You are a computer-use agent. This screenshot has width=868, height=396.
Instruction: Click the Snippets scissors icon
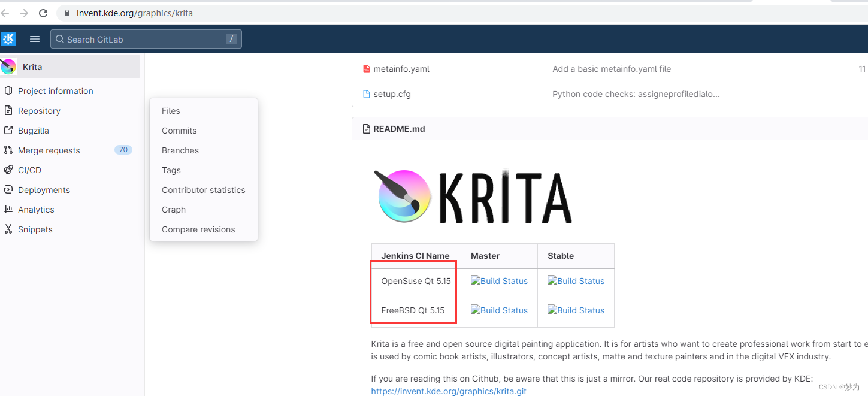(8, 229)
